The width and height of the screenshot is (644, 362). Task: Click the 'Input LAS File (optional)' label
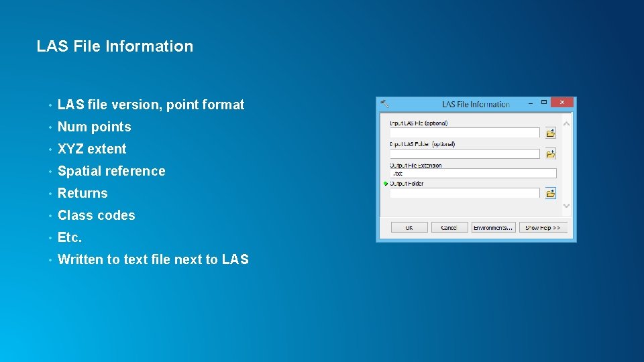[419, 123]
